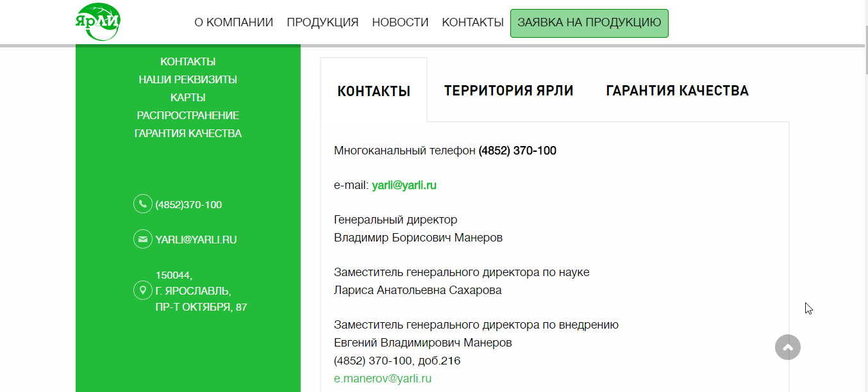The height and width of the screenshot is (392, 868).
Task: Switch to ТЕРРИТОРИЯ ЯРЛИ tab
Action: coord(509,90)
